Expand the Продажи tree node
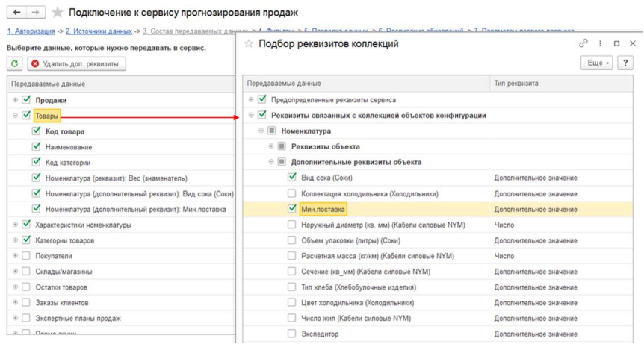Screen dimensions: 644x350 (x=15, y=100)
